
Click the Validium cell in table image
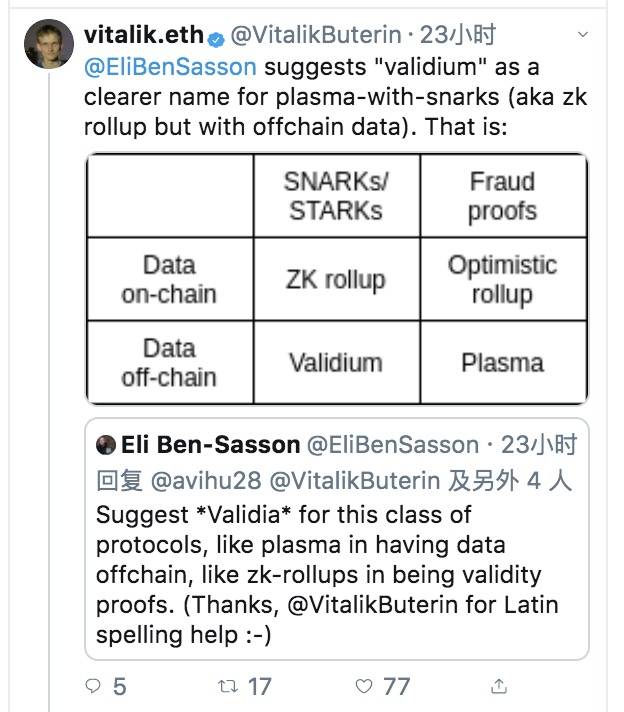pyautogui.click(x=337, y=362)
